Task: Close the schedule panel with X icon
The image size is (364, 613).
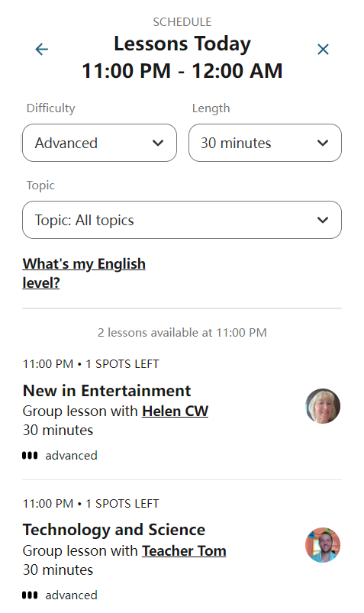Action: click(323, 50)
